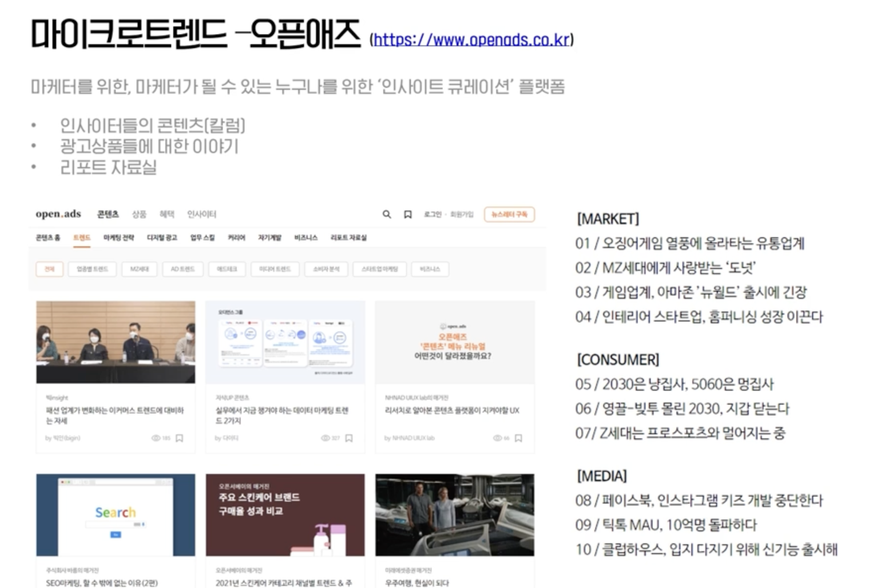Open the Search thumbnail SEO article
This screenshot has width=871, height=588.
115,515
